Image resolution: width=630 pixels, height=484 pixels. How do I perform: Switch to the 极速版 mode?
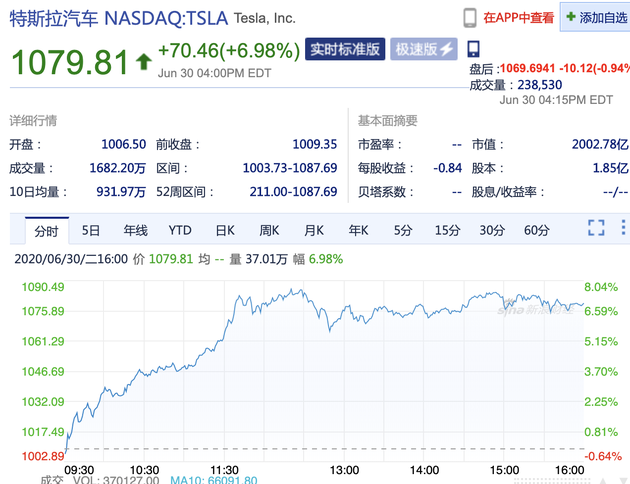point(423,49)
